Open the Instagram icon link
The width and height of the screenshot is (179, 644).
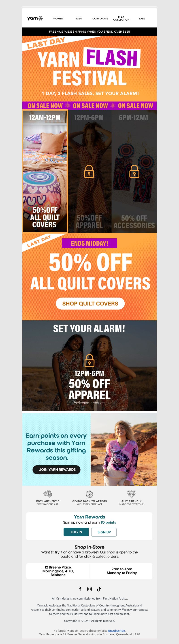tap(89, 589)
